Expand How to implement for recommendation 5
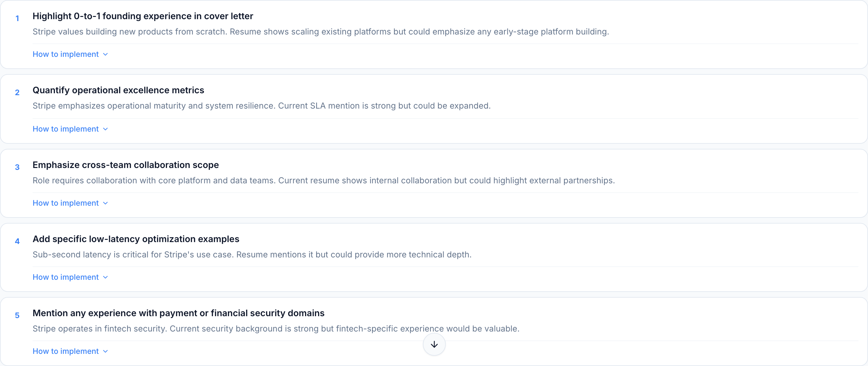Viewport: 868px width, 366px height. tap(66, 351)
